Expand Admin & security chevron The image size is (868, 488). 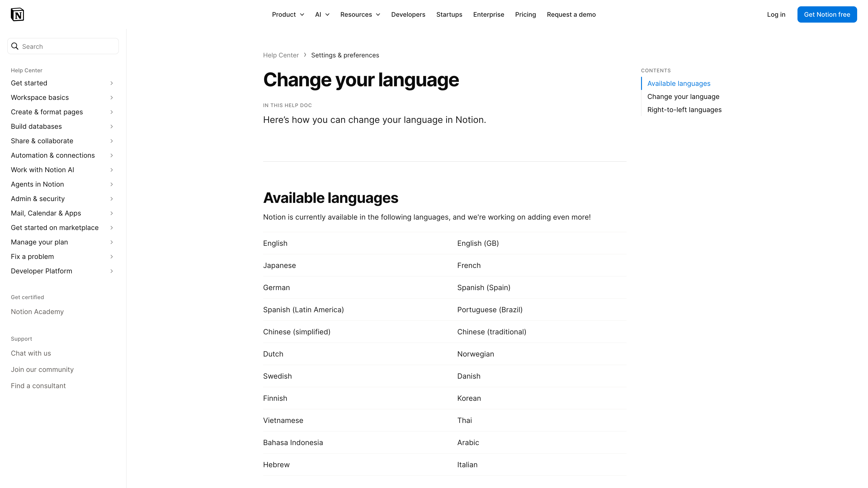[111, 199]
